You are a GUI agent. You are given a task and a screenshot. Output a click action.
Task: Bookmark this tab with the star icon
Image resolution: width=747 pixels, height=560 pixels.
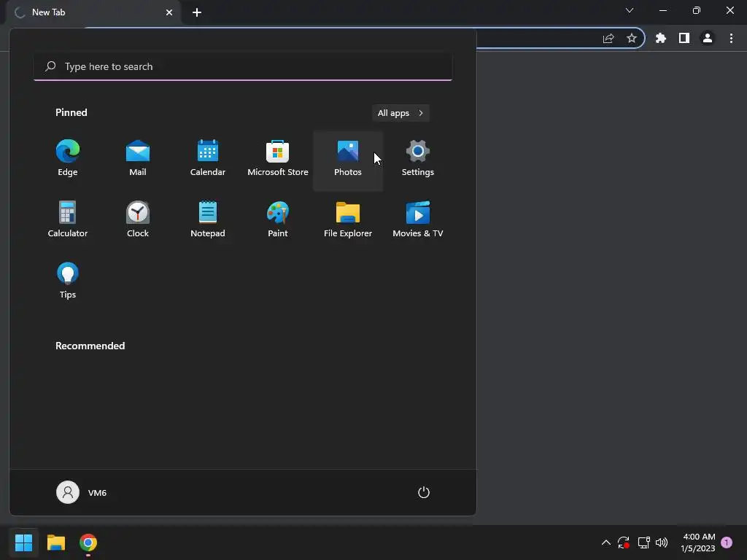632,38
